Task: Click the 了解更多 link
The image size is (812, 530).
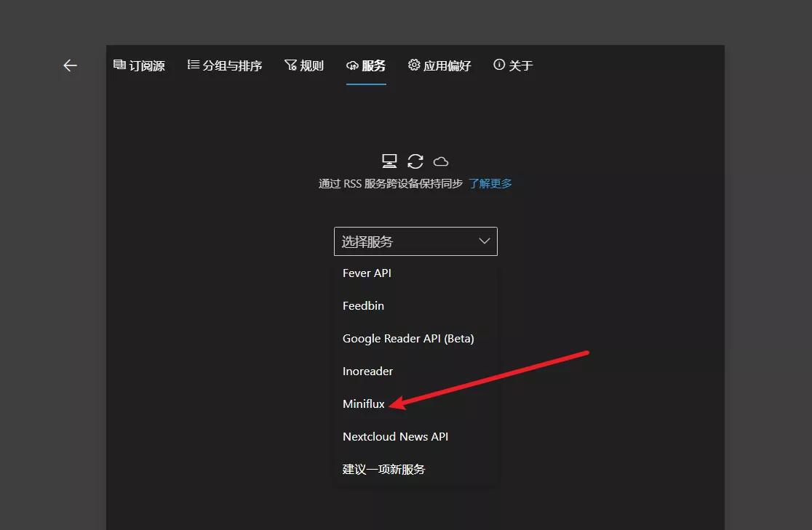Action: 490,184
